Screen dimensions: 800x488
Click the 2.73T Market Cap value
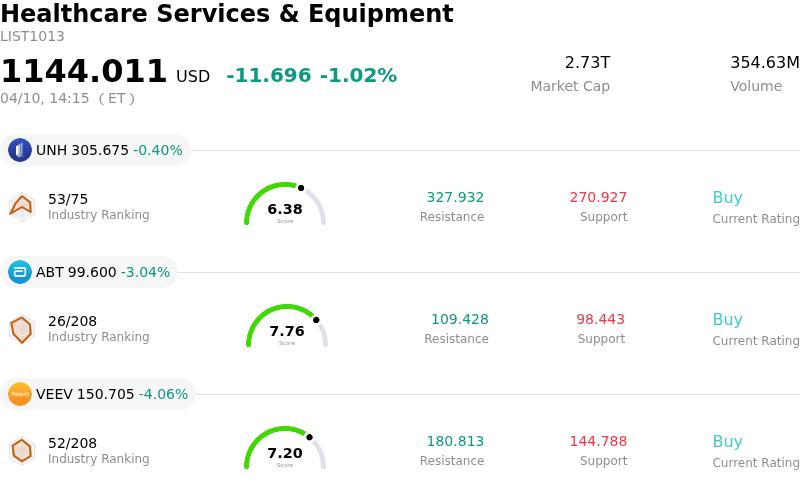pos(587,63)
